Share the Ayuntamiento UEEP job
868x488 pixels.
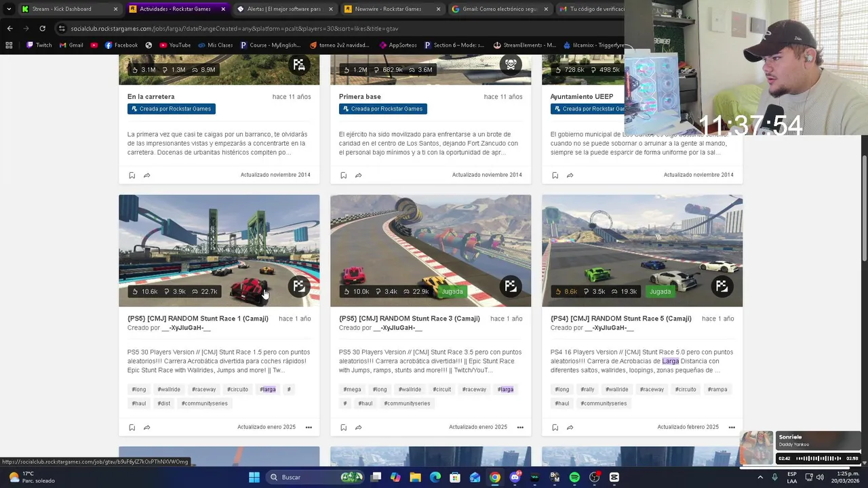(570, 175)
